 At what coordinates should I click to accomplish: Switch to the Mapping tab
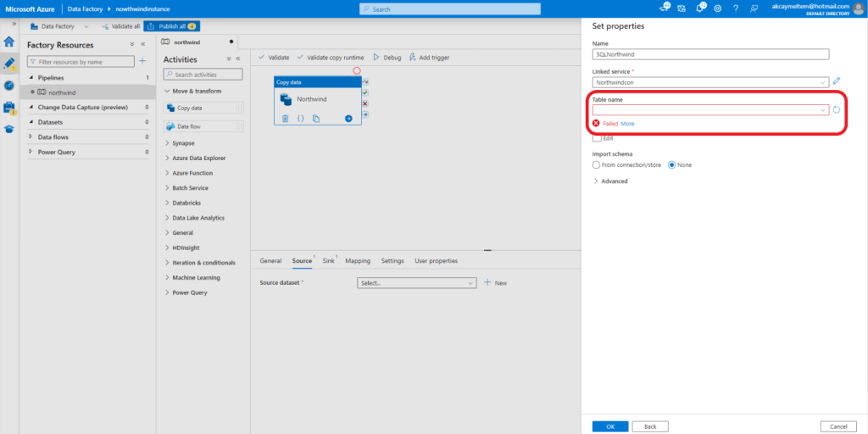point(358,261)
